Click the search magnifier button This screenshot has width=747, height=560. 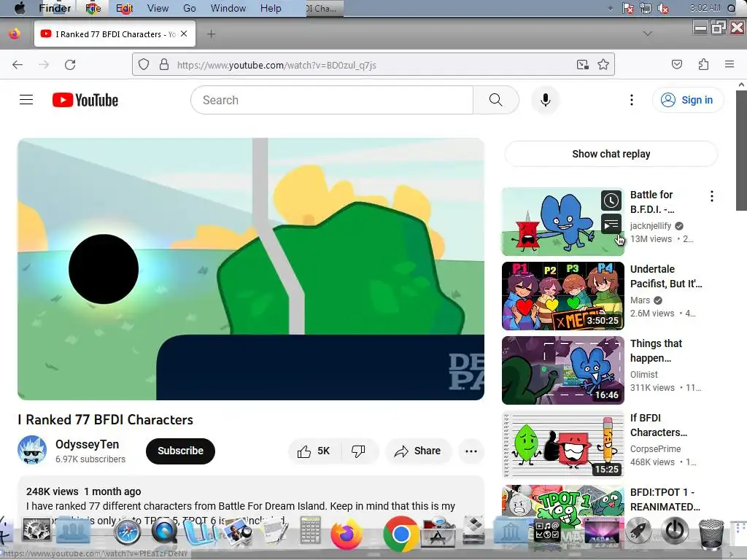(495, 100)
